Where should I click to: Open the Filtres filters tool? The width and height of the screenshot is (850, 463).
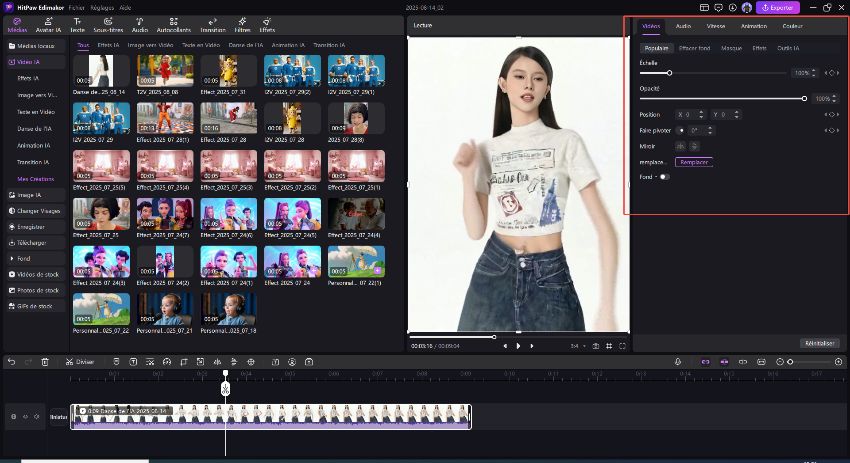pyautogui.click(x=242, y=25)
